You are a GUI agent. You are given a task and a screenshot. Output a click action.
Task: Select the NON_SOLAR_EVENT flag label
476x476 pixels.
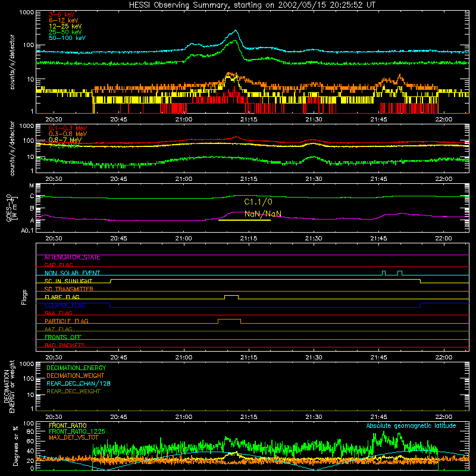[72, 273]
